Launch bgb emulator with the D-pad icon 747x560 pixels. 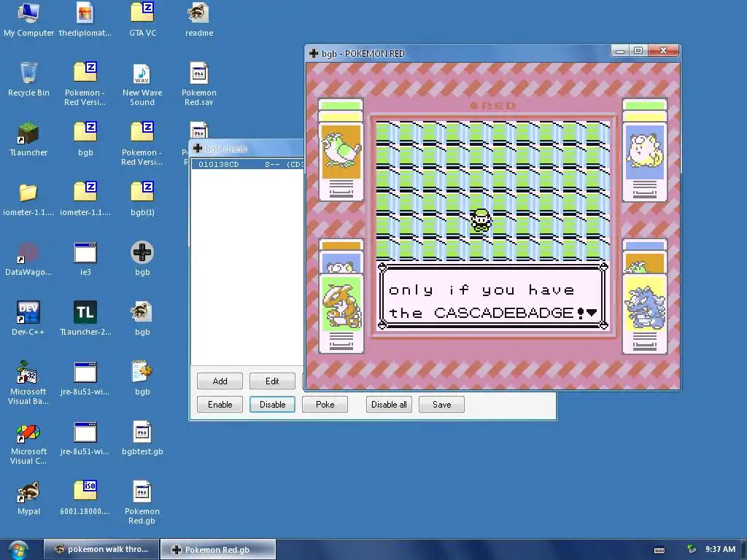pos(142,260)
